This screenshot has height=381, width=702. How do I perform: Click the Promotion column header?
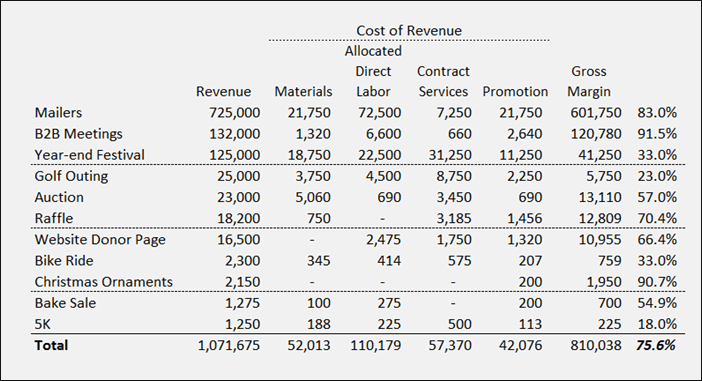(x=515, y=91)
